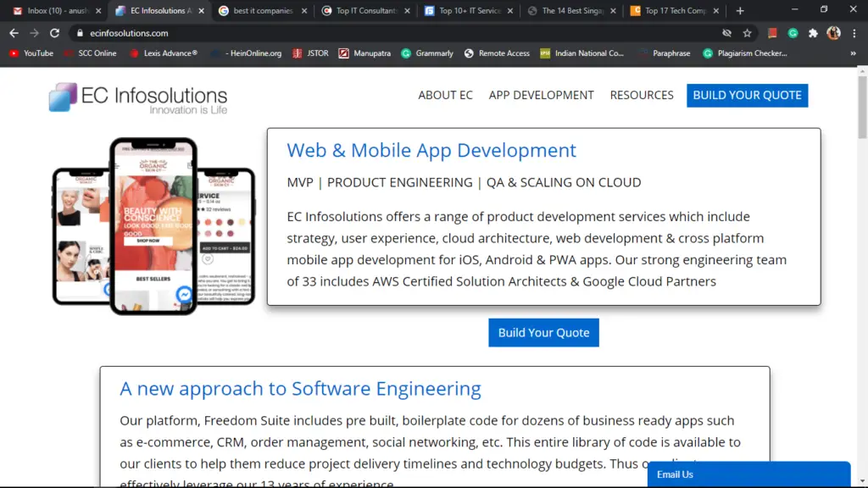Close the 14 Best Singapore tab

pos(613,10)
